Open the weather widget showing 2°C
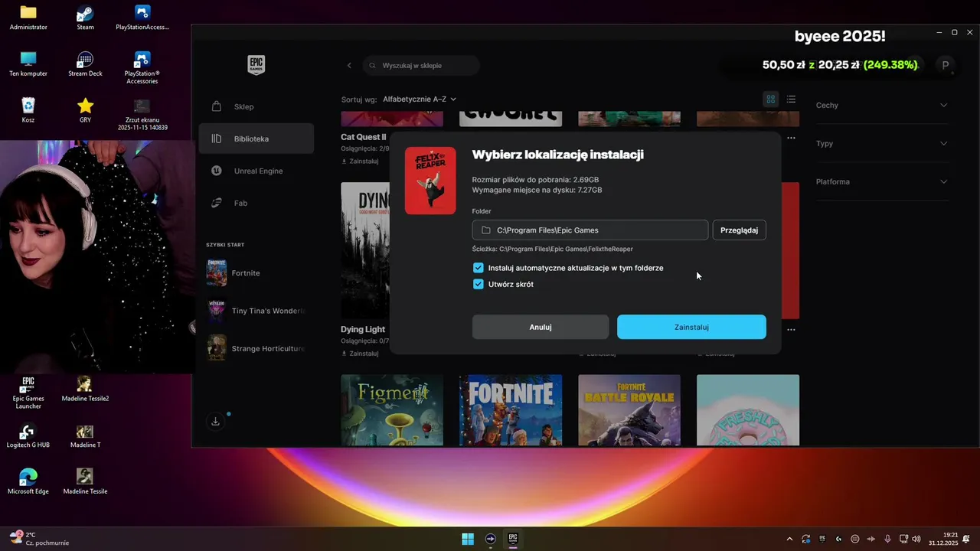The height and width of the screenshot is (551, 980). pos(38,539)
